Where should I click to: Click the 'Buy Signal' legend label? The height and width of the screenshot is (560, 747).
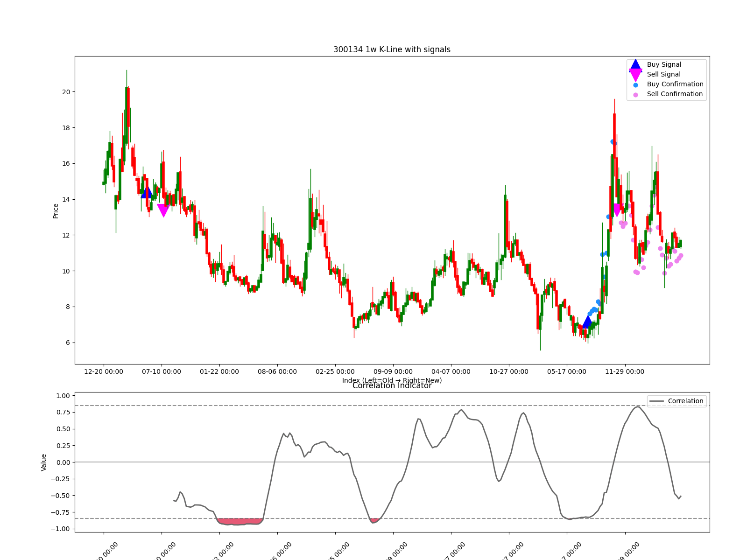[664, 65]
